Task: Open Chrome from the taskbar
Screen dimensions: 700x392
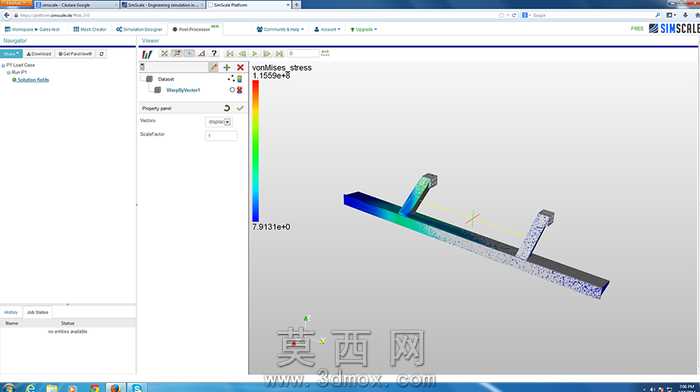Action: click(x=94, y=387)
